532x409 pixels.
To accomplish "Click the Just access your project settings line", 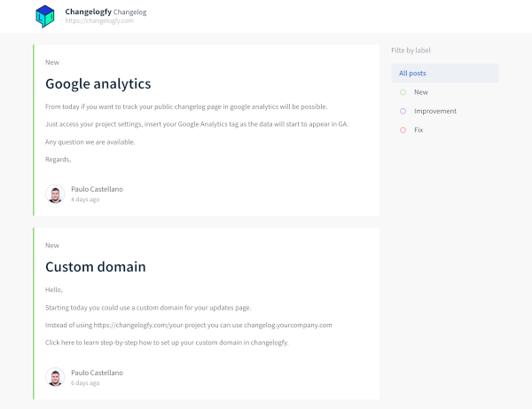I will (x=197, y=124).
